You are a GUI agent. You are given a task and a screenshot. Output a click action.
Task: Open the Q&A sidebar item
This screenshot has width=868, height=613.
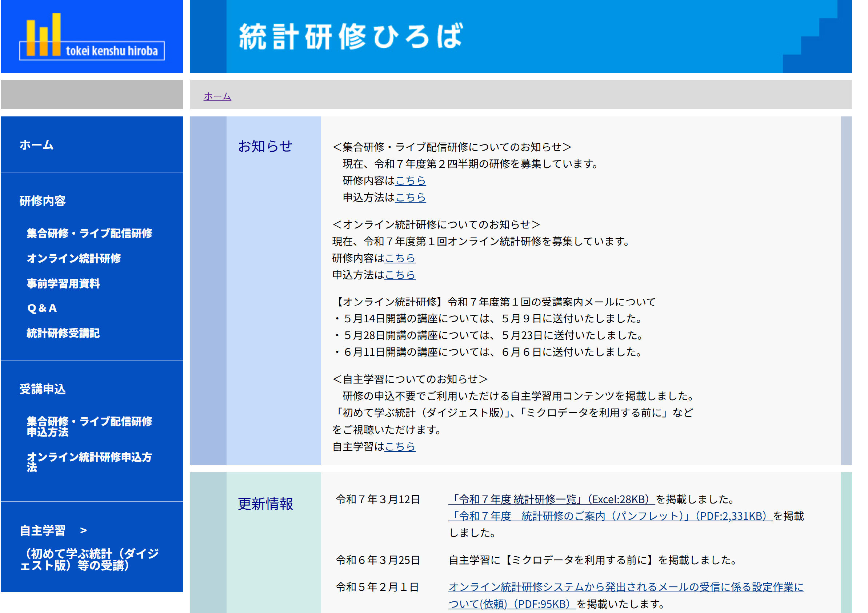tap(42, 308)
